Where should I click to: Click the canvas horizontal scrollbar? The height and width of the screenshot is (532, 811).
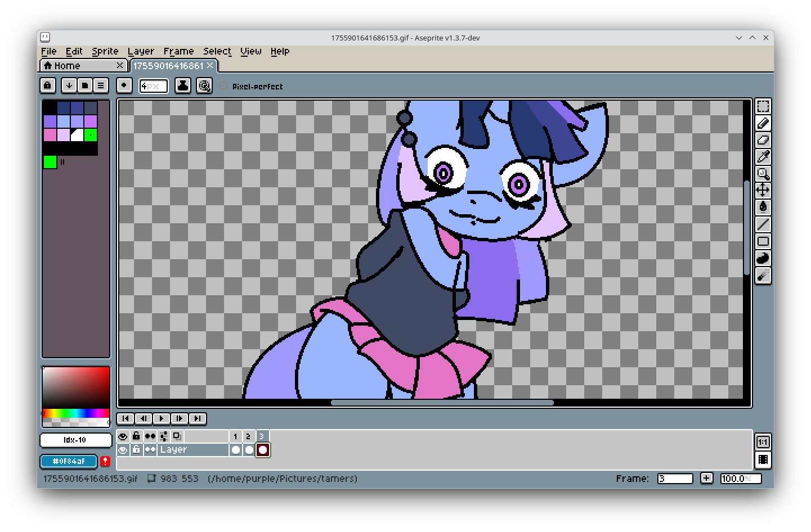click(x=442, y=403)
